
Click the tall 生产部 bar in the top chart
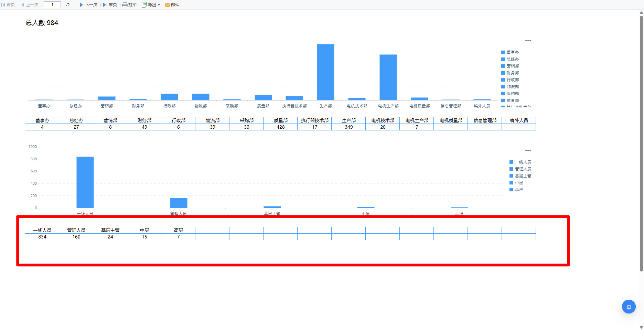click(325, 72)
